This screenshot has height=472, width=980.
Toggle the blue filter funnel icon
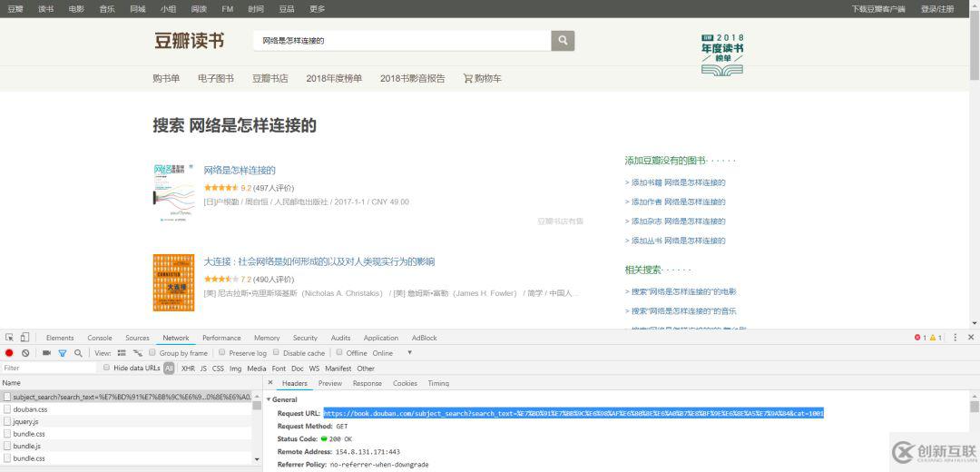tap(62, 353)
